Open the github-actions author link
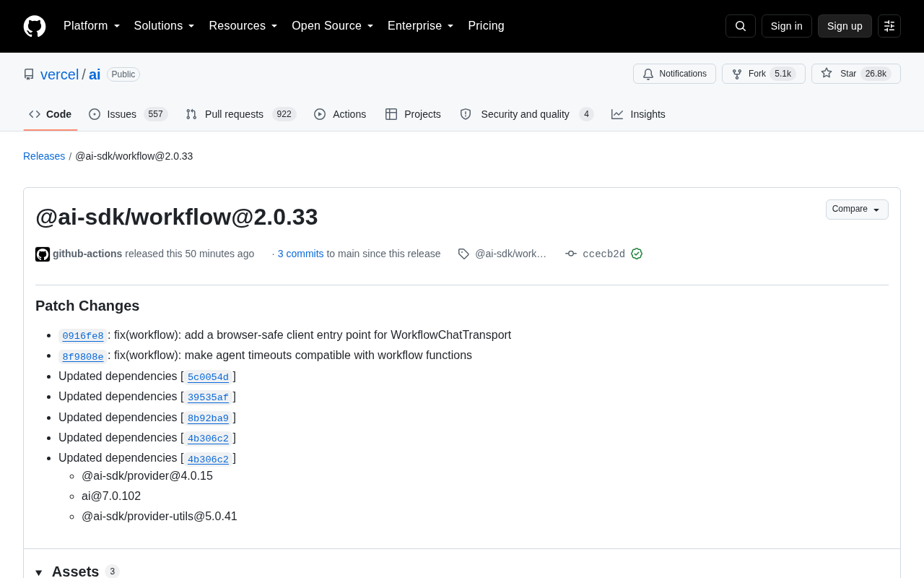This screenshot has height=578, width=924. click(87, 254)
